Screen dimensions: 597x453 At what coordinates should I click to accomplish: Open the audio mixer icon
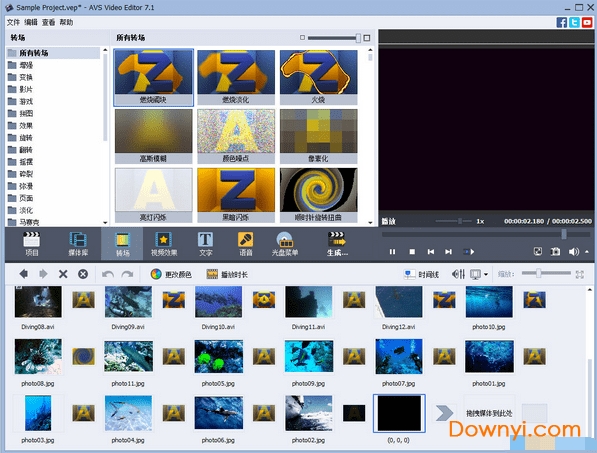(458, 274)
